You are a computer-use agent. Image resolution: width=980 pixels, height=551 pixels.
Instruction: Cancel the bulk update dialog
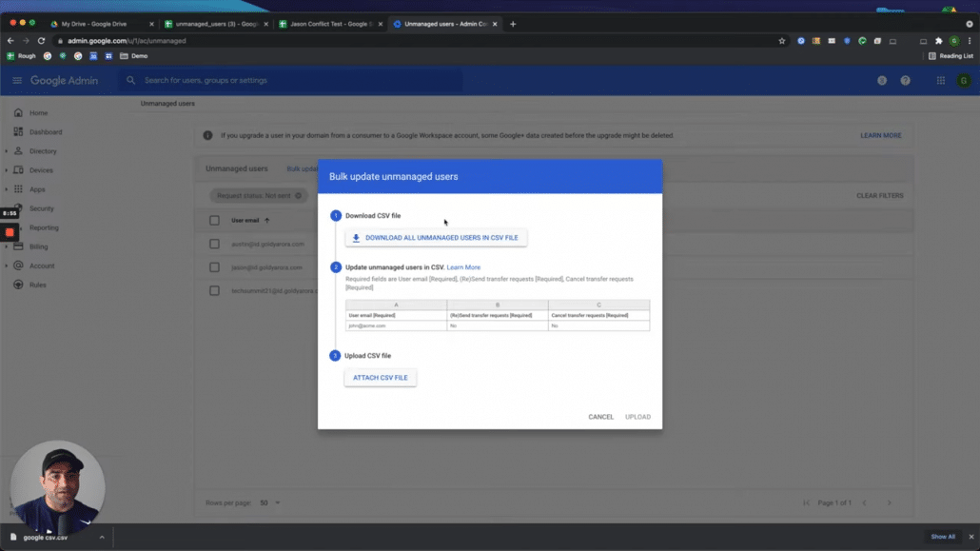click(x=600, y=417)
